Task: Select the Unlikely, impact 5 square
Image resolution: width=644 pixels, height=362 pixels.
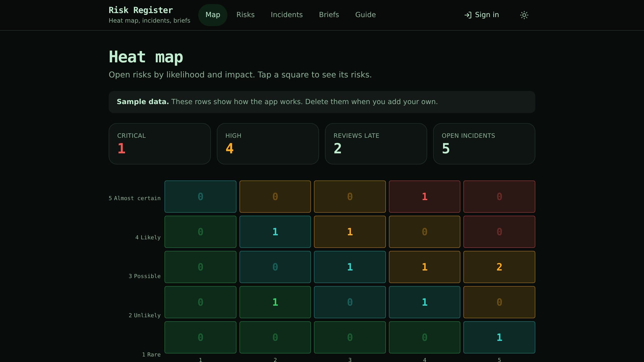Action: click(x=499, y=302)
